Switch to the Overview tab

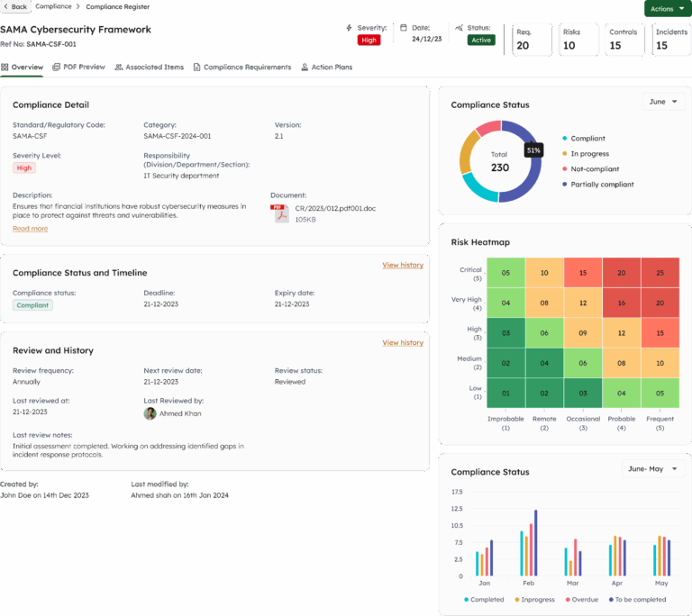22,67
